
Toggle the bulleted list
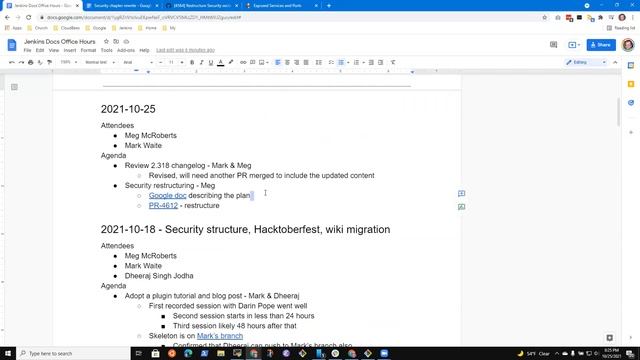[x=341, y=62]
